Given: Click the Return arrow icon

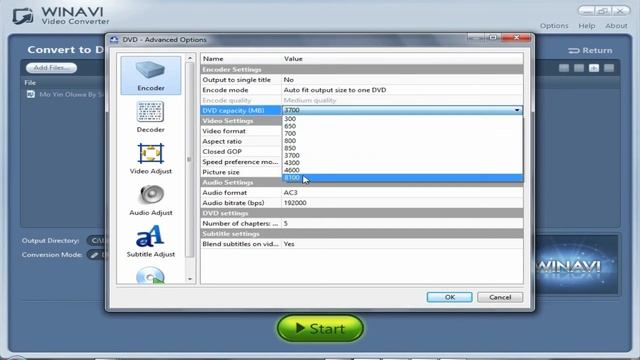Looking at the screenshot, I should tap(573, 51).
